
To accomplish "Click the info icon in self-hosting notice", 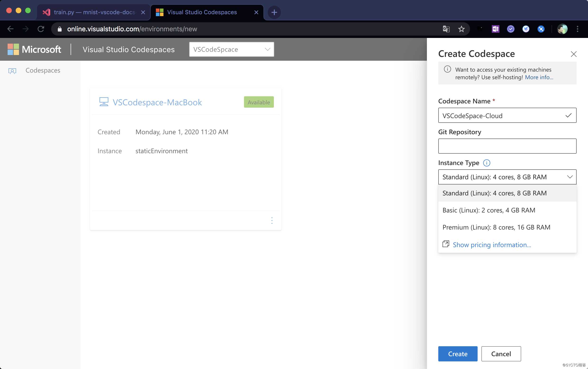I will (x=447, y=69).
